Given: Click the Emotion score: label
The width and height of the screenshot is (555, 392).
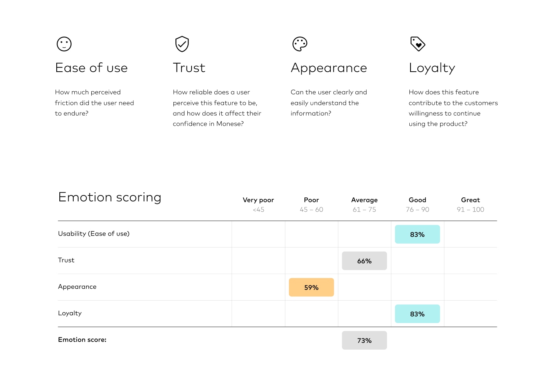Looking at the screenshot, I should [82, 340].
